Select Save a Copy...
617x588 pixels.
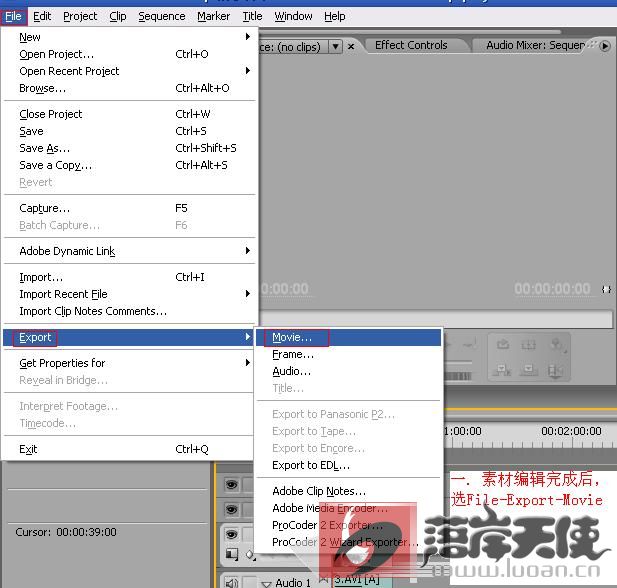point(129,165)
